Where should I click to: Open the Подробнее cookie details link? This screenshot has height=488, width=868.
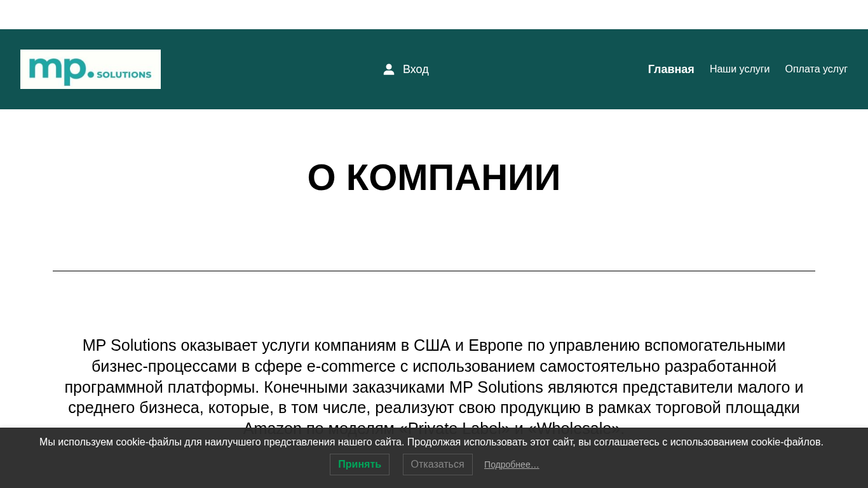click(512, 464)
